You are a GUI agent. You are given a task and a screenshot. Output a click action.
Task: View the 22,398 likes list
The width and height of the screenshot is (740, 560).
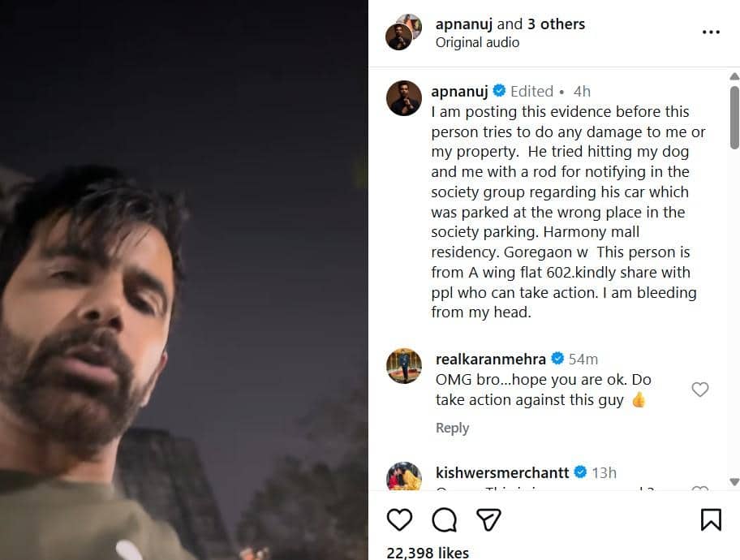click(x=428, y=552)
